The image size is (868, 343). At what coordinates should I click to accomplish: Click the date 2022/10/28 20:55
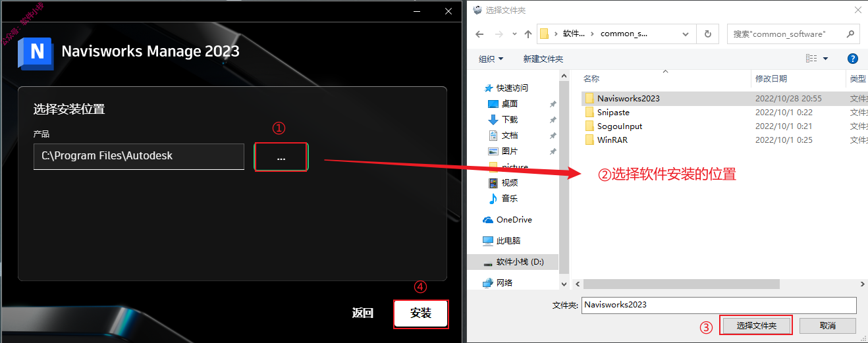click(x=788, y=98)
